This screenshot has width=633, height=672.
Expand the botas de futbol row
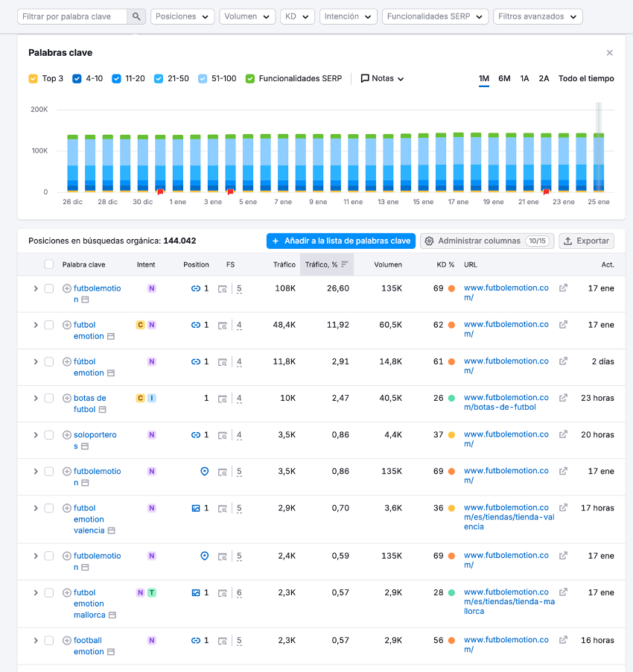[x=35, y=399]
